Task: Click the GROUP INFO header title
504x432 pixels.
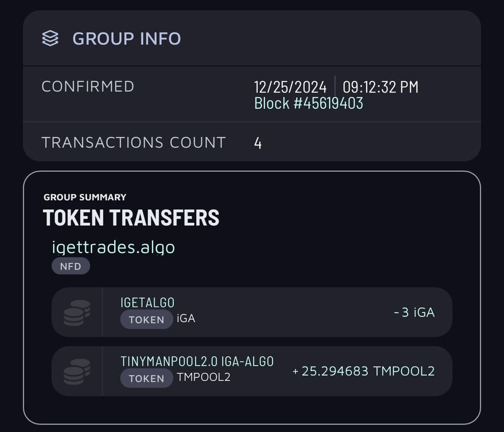Action: pos(126,38)
